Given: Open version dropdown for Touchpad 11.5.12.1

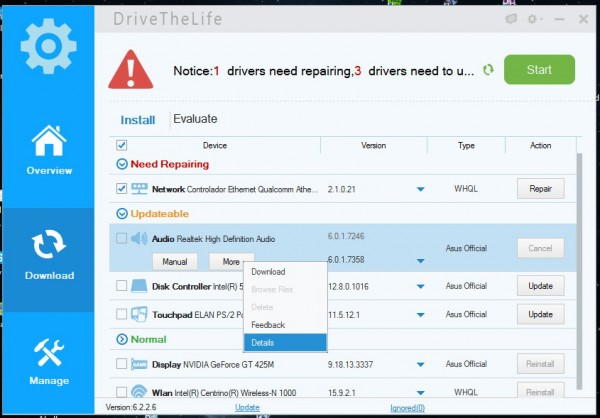Looking at the screenshot, I should [421, 315].
